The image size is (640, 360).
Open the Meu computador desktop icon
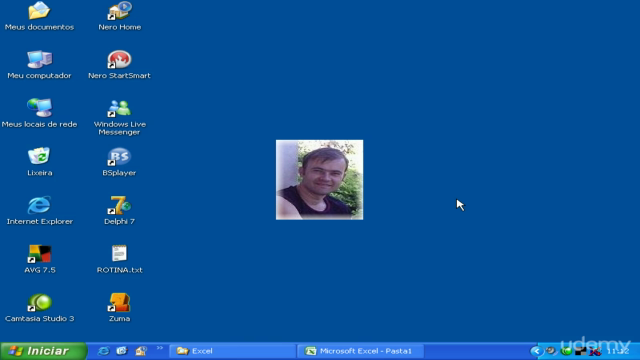tap(39, 60)
